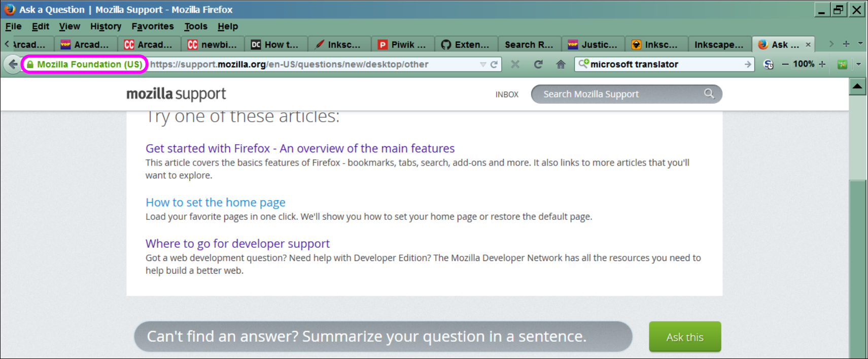Open How to set the home page article
The width and height of the screenshot is (868, 359).
216,203
